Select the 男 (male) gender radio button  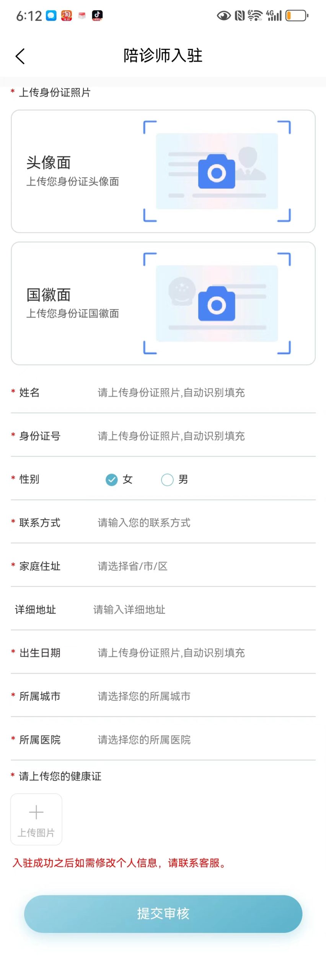coord(167,480)
